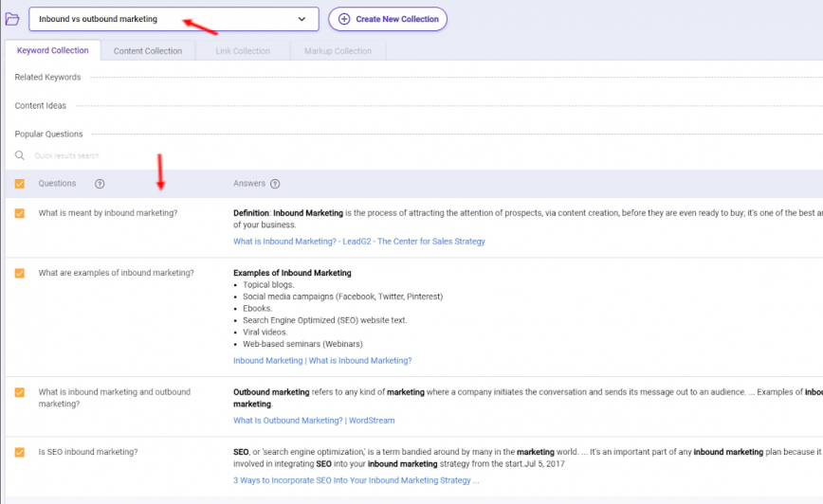Switch to Keyword Collection tab
The image size is (823, 504).
click(x=52, y=50)
